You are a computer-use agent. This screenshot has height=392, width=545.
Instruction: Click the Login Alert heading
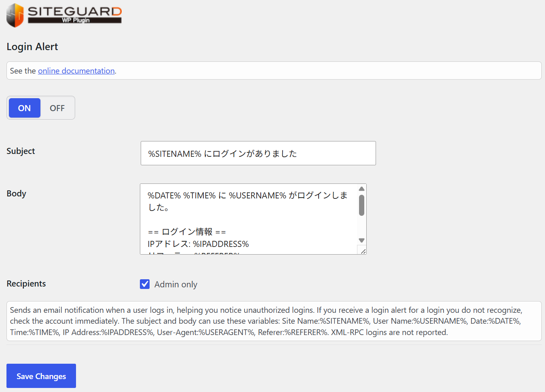(x=32, y=47)
